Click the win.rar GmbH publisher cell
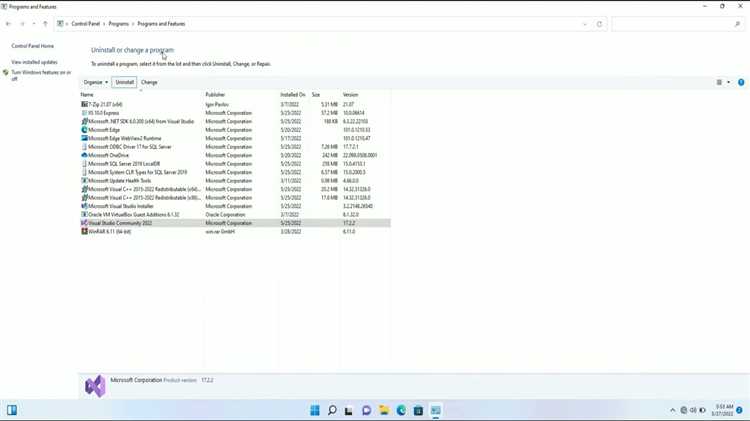The image size is (750, 421). pos(220,232)
